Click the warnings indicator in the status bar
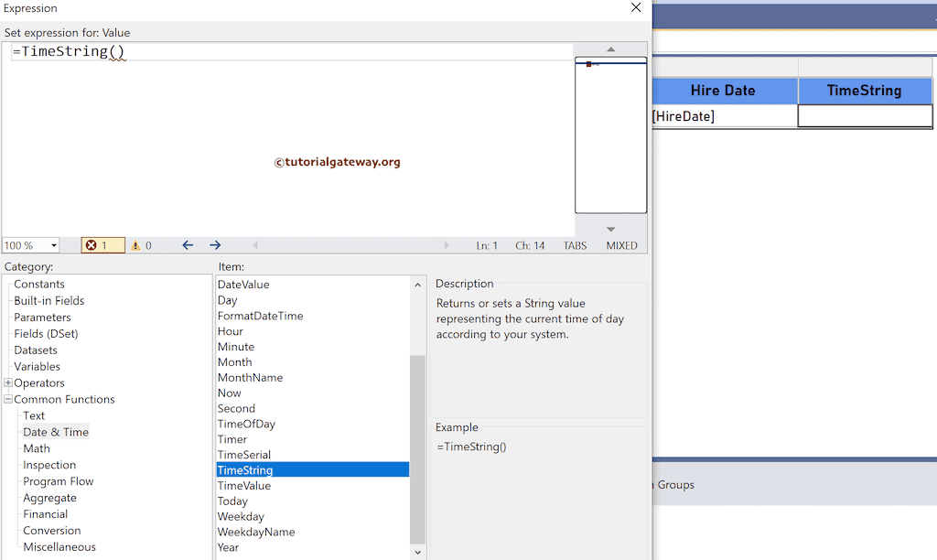The image size is (937, 560). (140, 244)
